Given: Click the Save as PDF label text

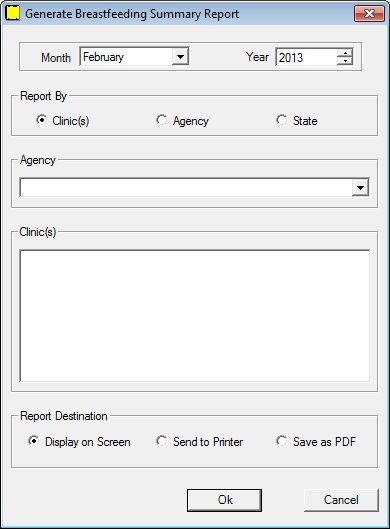Looking at the screenshot, I should [x=324, y=442].
